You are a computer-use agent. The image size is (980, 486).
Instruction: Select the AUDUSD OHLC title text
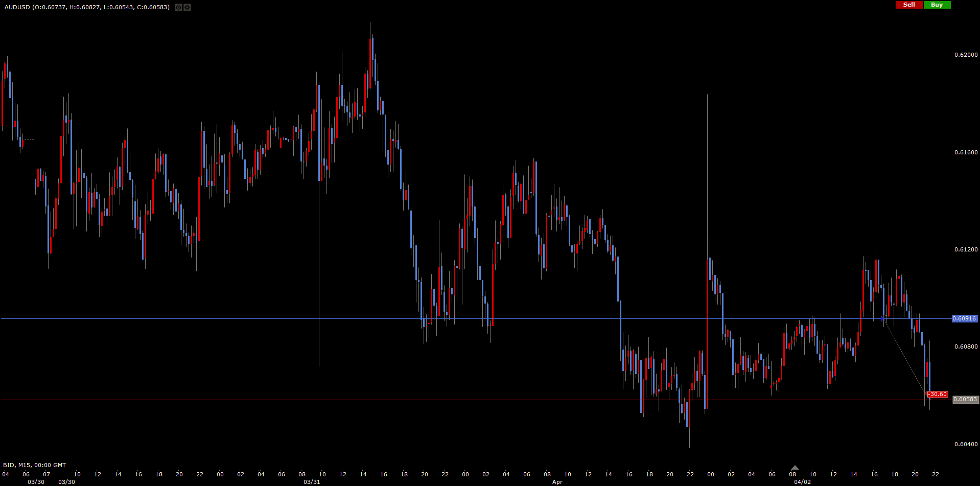coord(87,7)
